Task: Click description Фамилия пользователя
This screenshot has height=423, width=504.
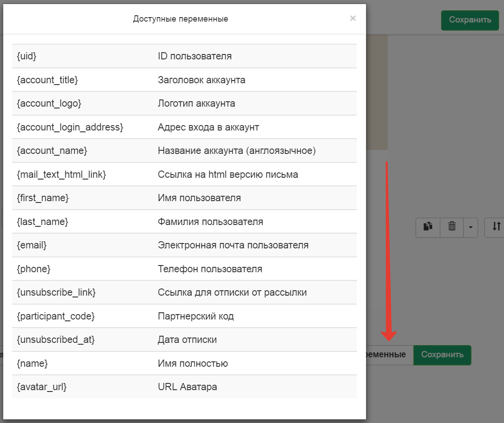Action: [210, 222]
